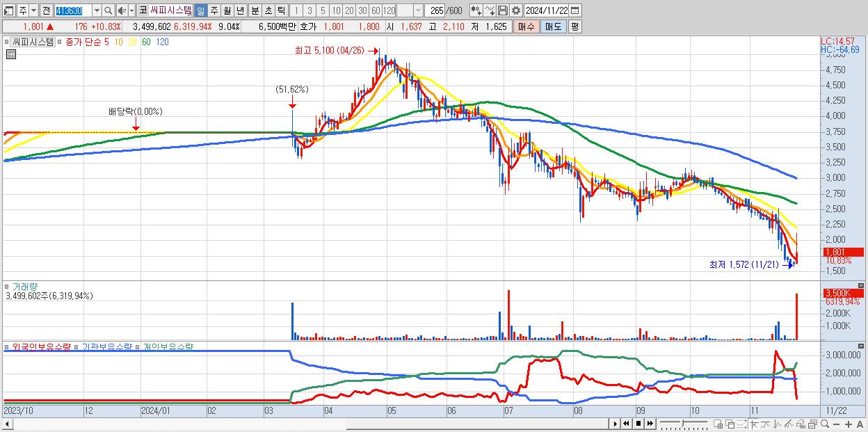The height and width of the screenshot is (432, 868).
Task: Select the 주 weekly period tab
Action: pos(214,10)
